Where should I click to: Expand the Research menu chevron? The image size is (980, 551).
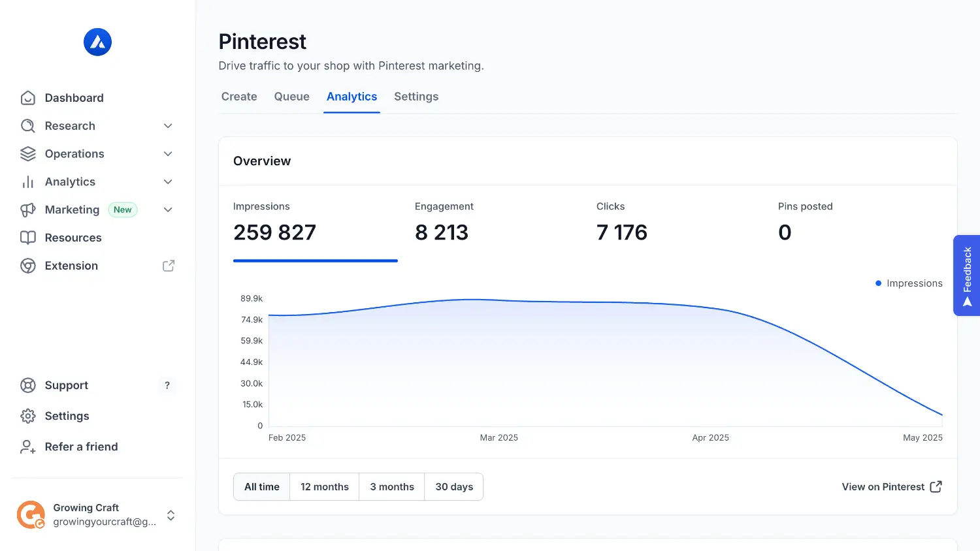pos(168,126)
